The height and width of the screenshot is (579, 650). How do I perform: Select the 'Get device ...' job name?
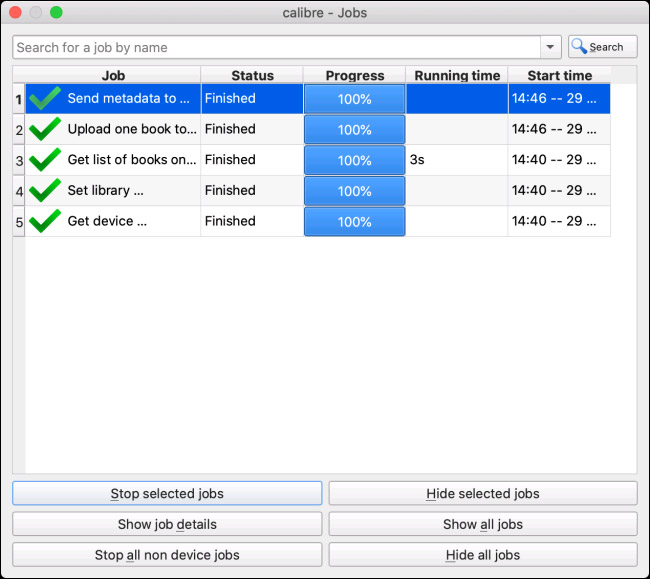tap(107, 221)
